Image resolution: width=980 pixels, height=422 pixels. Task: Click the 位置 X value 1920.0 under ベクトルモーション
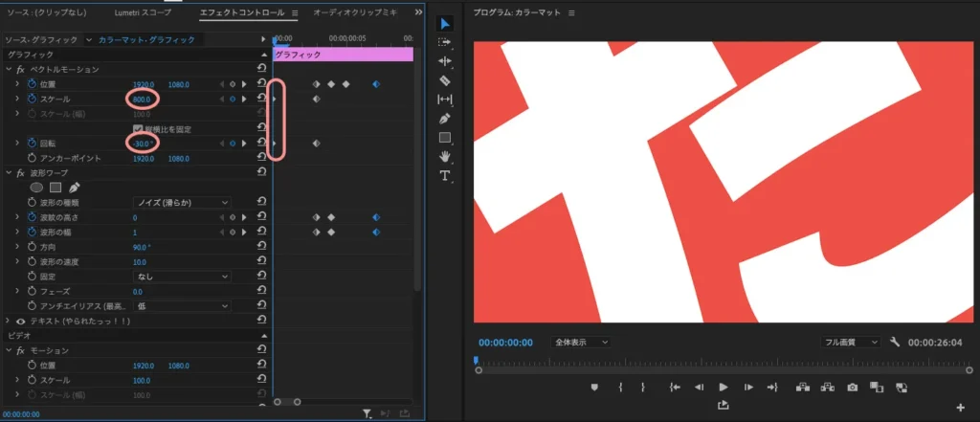145,84
